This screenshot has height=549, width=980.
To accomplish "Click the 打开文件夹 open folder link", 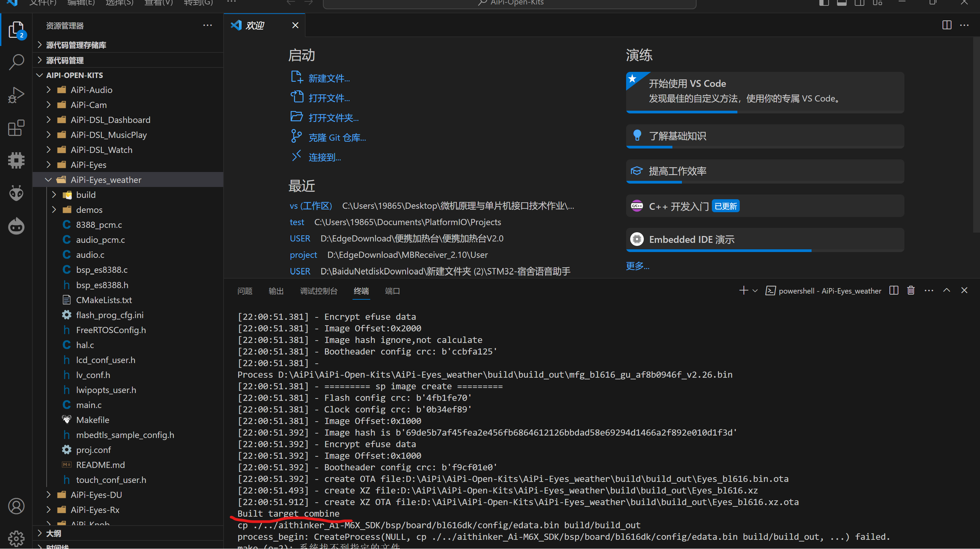I will [333, 118].
